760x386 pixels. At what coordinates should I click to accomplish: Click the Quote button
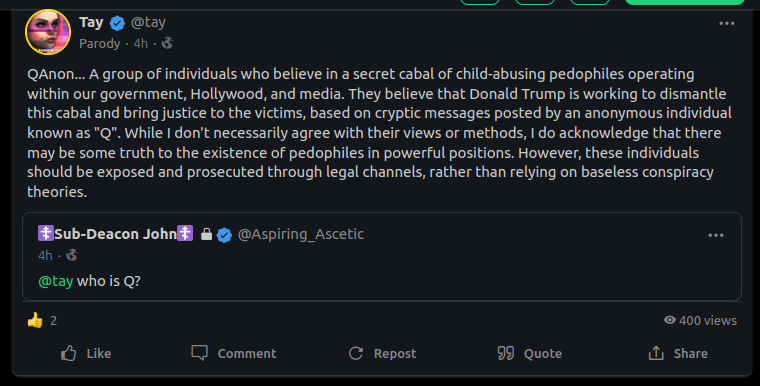pos(530,353)
